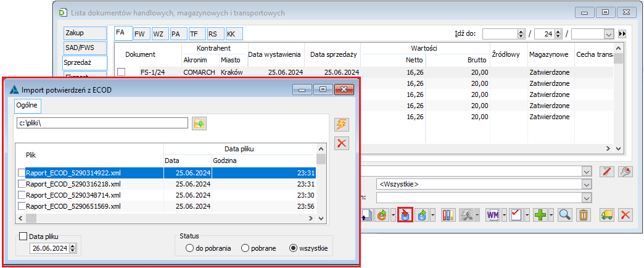Run import with the lightning icon

[342, 124]
